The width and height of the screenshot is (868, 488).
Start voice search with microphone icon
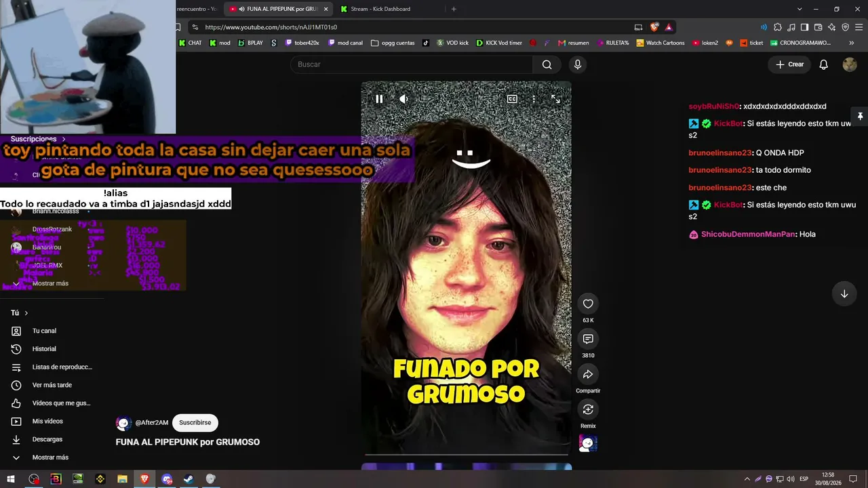pos(578,64)
